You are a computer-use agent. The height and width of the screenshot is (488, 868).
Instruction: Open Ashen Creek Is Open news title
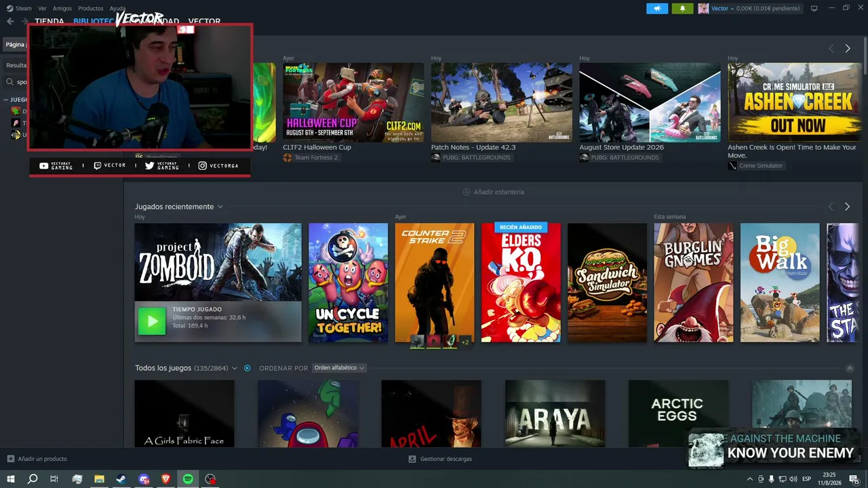(792, 151)
